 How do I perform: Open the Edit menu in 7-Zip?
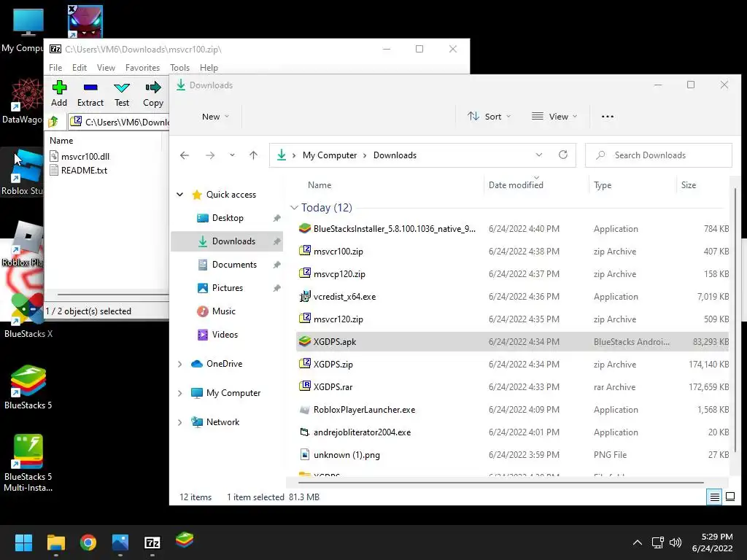(79, 68)
